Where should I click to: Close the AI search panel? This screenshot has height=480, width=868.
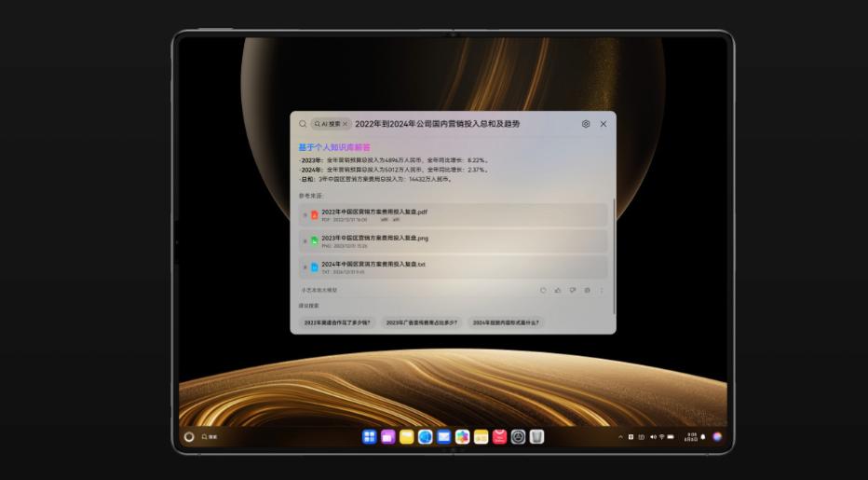[x=604, y=124]
